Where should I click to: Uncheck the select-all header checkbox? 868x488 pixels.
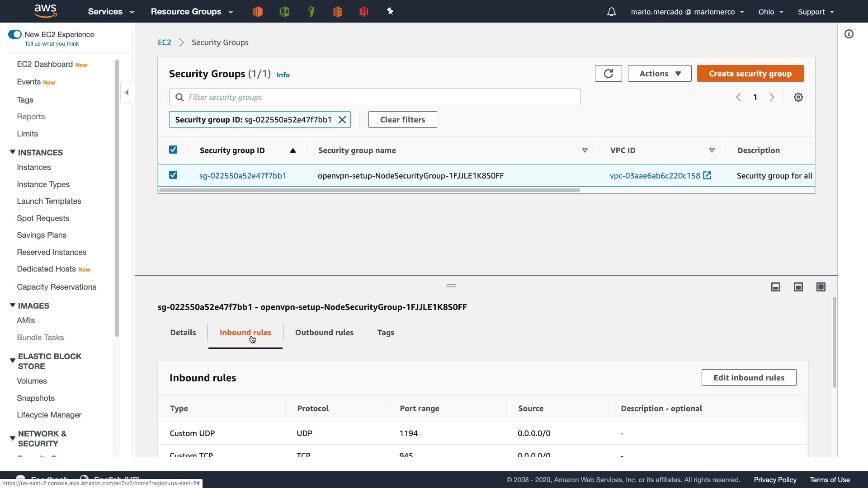173,150
